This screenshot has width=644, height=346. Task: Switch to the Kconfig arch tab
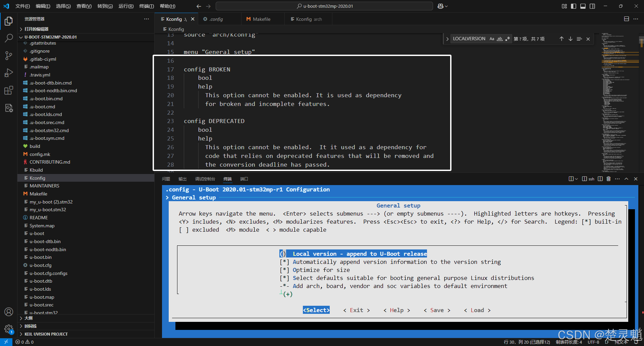pos(308,19)
